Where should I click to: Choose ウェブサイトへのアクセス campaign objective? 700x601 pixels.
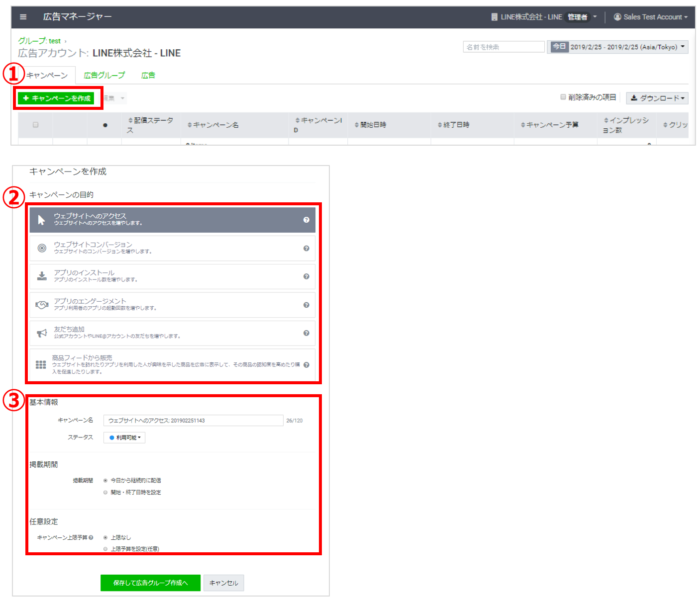tap(172, 220)
